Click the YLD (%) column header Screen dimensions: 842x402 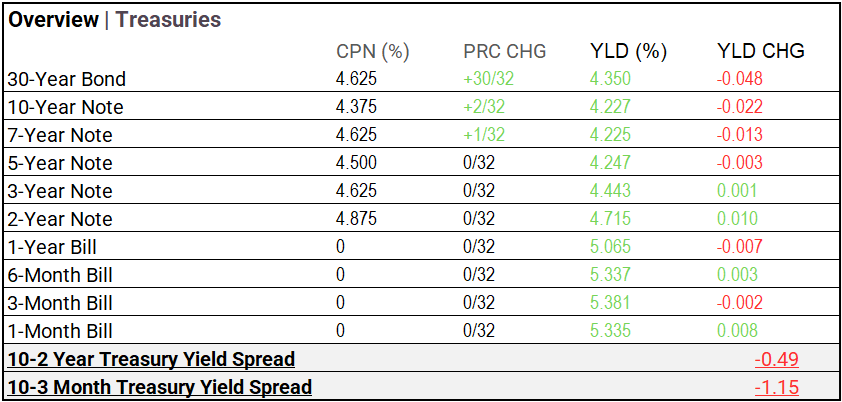pyautogui.click(x=628, y=52)
